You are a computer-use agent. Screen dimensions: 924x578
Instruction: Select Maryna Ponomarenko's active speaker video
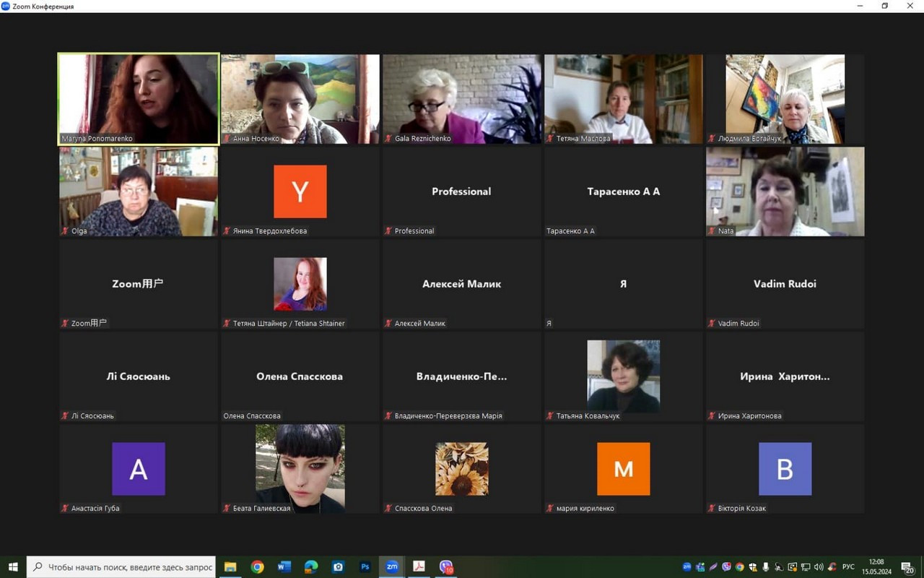[x=138, y=99]
